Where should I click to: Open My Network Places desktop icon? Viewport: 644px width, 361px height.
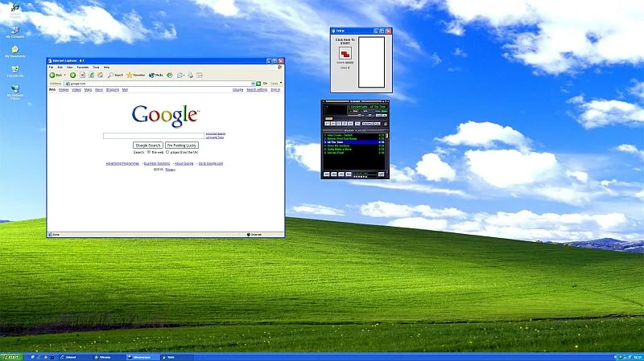pyautogui.click(x=15, y=92)
